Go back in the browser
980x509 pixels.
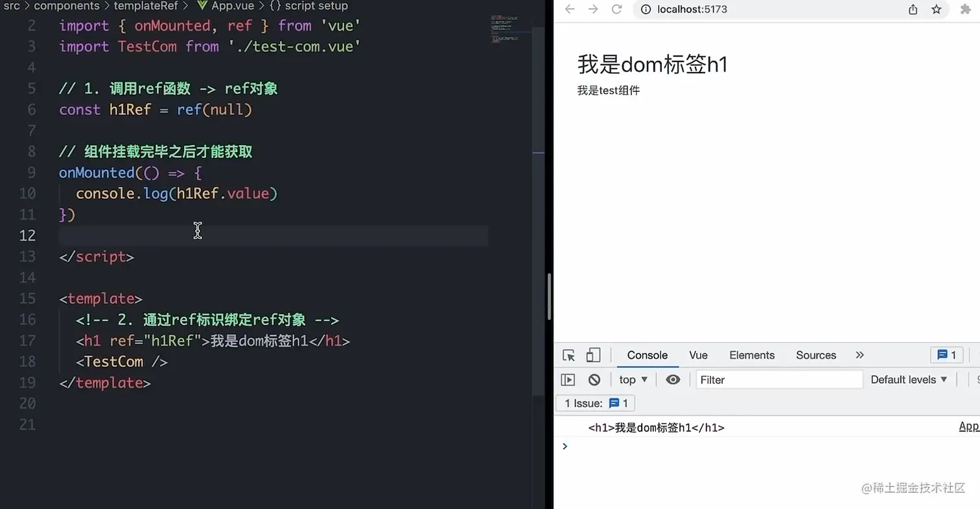[x=570, y=9]
